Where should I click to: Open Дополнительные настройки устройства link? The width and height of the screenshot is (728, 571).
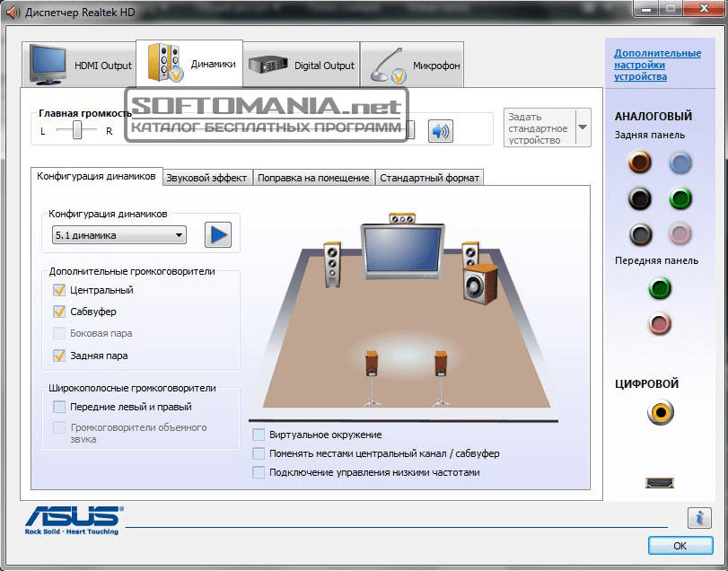[657, 65]
